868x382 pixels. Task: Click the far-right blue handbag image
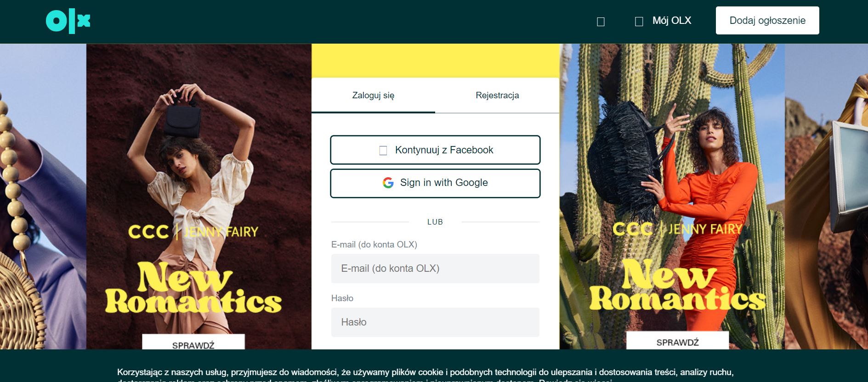pos(826,197)
